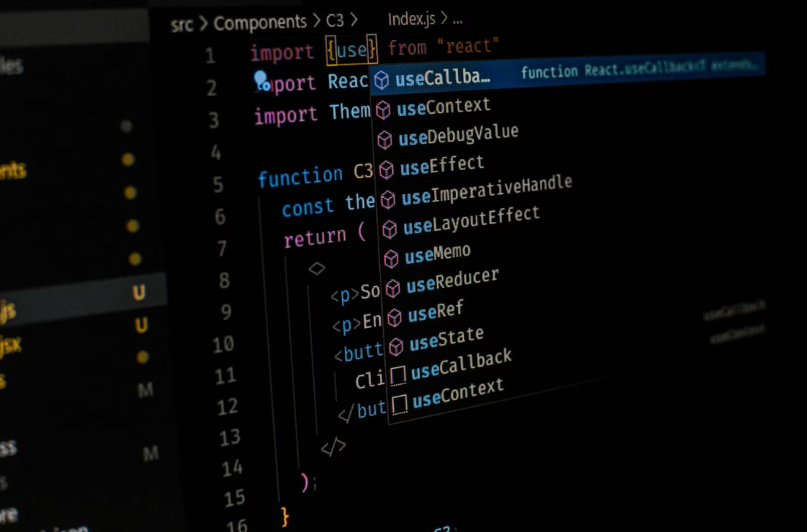Image resolution: width=807 pixels, height=532 pixels.
Task: Click cube icon beside useDebugValue
Action: click(385, 139)
